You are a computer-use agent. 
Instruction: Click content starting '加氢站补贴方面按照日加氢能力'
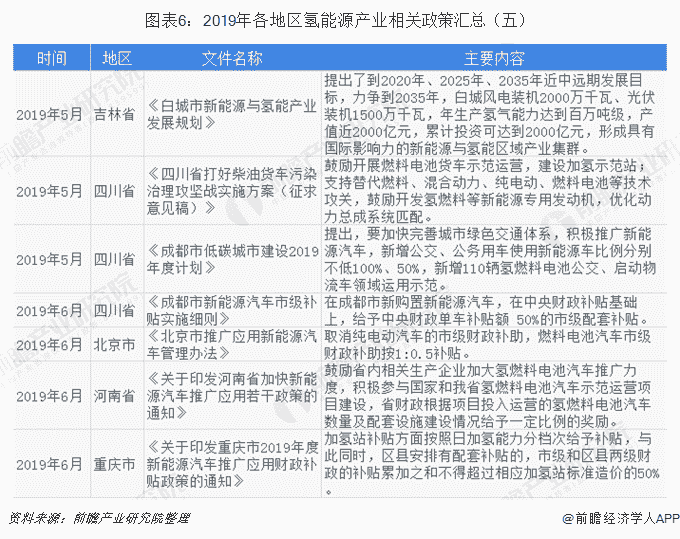click(x=492, y=464)
